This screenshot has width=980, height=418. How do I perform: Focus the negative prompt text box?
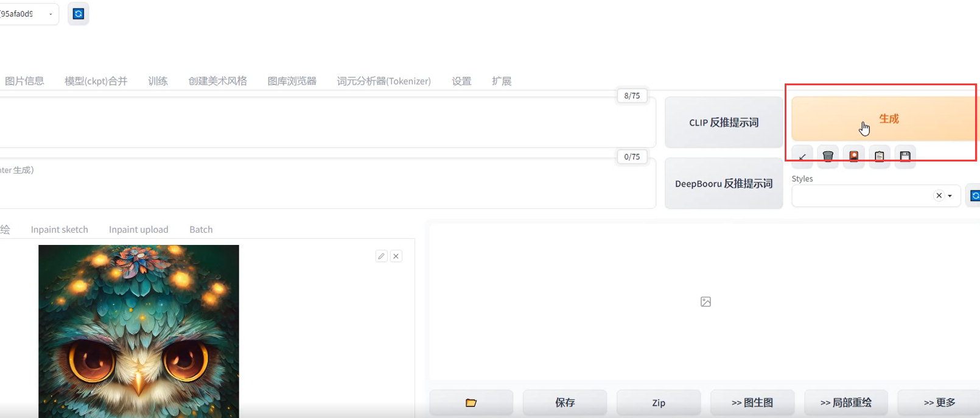click(327, 183)
